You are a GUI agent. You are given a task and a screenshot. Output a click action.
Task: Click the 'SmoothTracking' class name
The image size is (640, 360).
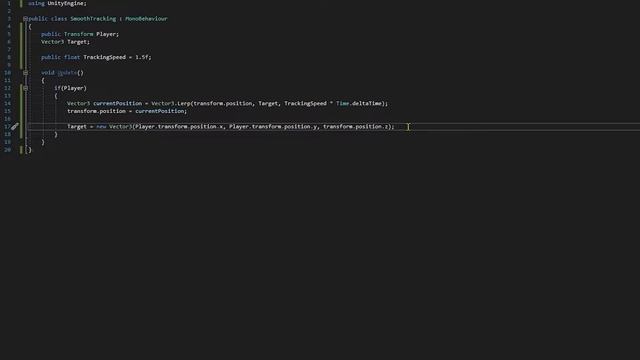coord(93,19)
